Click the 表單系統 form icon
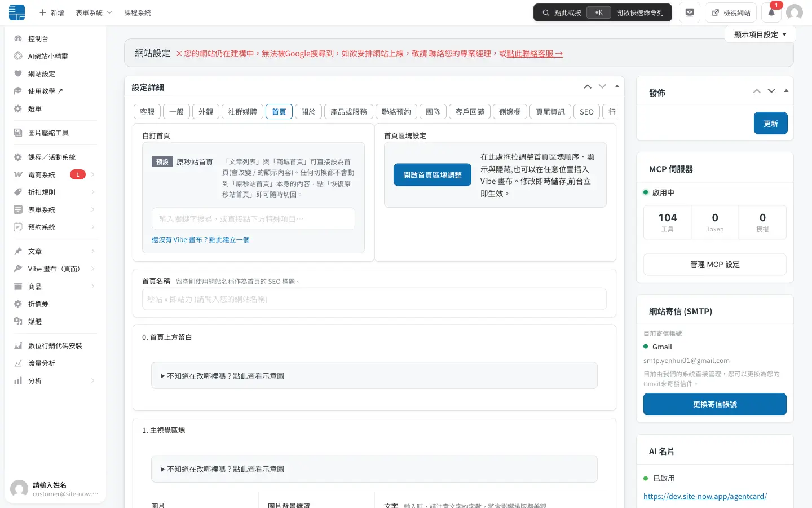The width and height of the screenshot is (812, 508). (18, 209)
